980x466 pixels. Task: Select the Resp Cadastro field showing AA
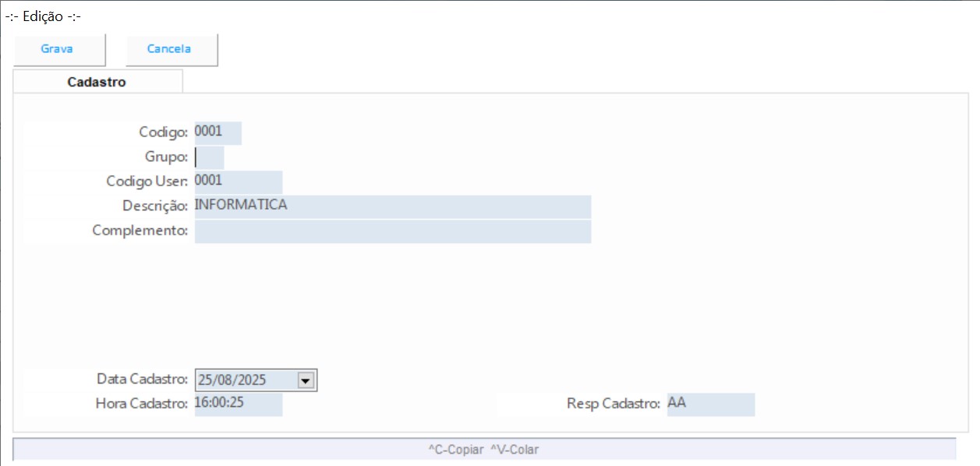pyautogui.click(x=709, y=404)
